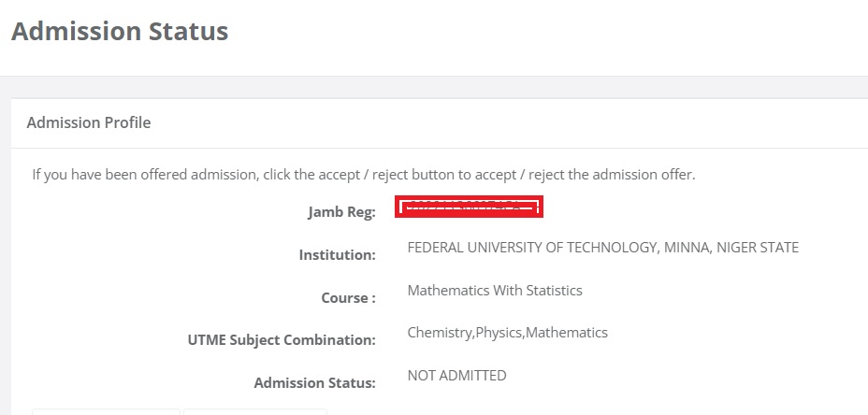Click the Jamb Reg field label

pos(341,212)
